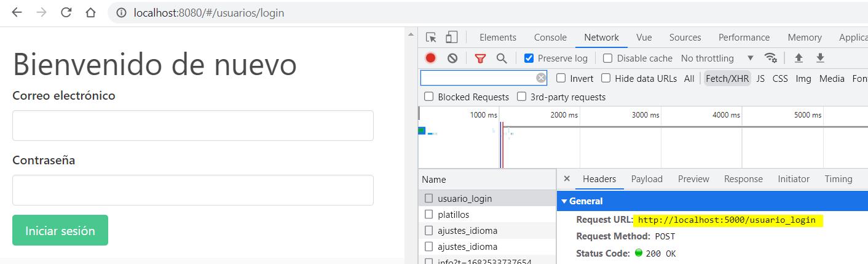Click the Correo electrónico input field
Image resolution: width=868 pixels, height=264 pixels.
tap(193, 126)
